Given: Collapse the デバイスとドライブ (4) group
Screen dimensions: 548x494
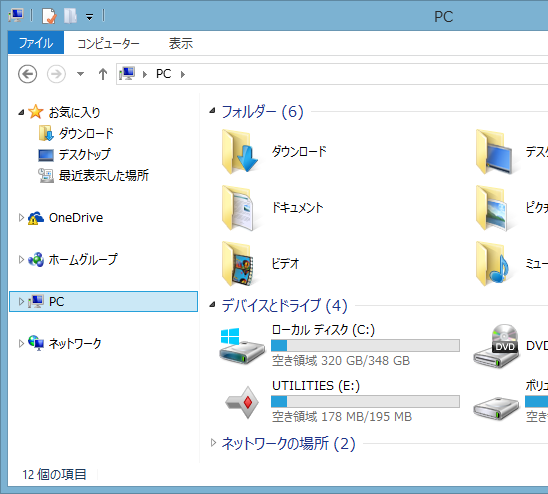Looking at the screenshot, I should 212,305.
